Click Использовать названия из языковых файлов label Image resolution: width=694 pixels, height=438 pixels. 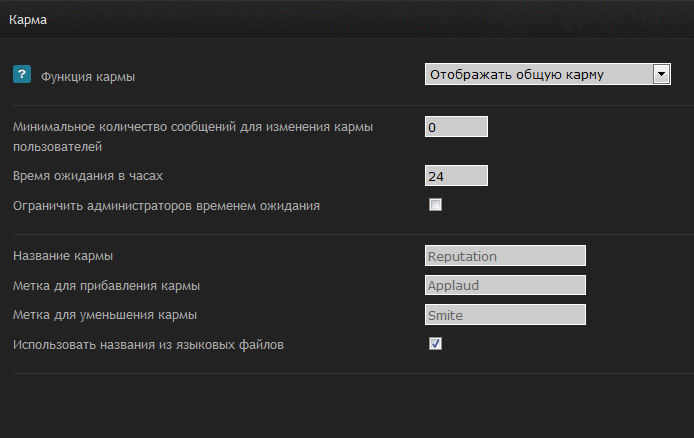[148, 345]
